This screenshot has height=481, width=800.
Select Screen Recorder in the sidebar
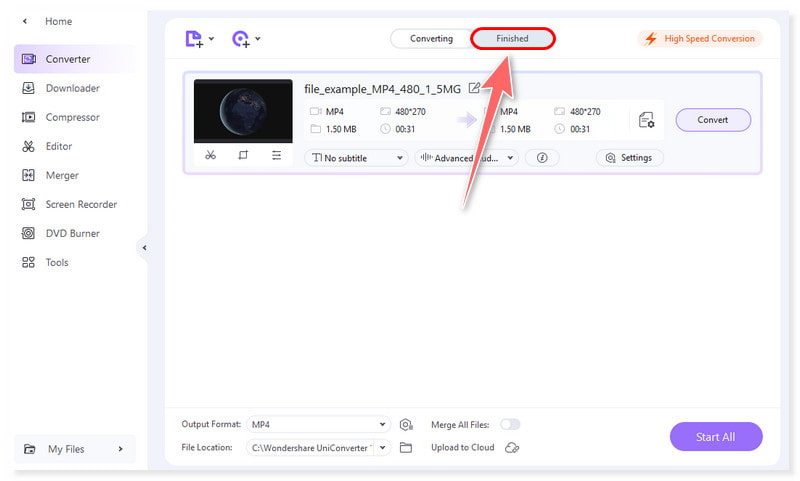click(x=80, y=204)
